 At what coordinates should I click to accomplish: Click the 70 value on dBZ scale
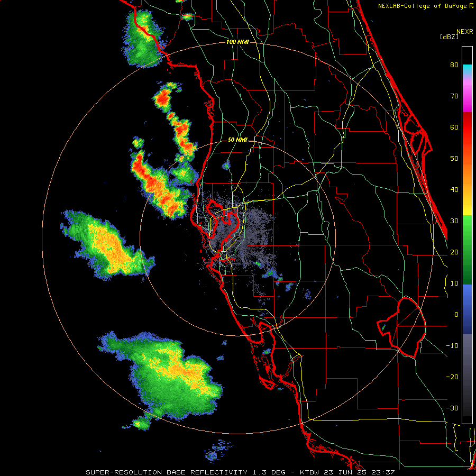(454, 96)
